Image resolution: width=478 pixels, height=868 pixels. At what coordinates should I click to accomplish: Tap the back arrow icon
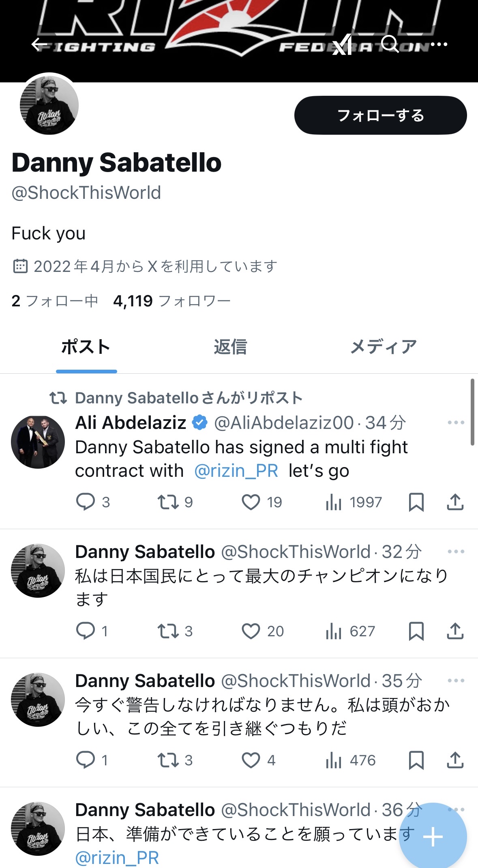click(39, 44)
